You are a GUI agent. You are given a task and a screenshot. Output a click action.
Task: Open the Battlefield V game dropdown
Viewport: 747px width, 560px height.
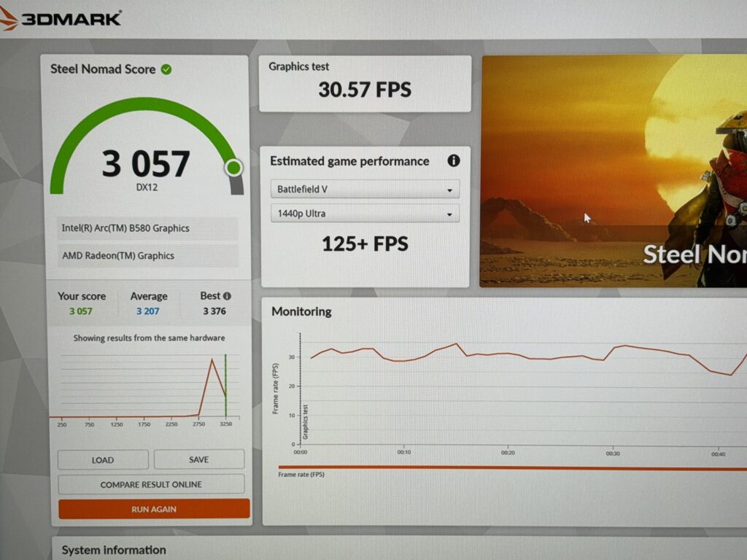click(x=365, y=190)
